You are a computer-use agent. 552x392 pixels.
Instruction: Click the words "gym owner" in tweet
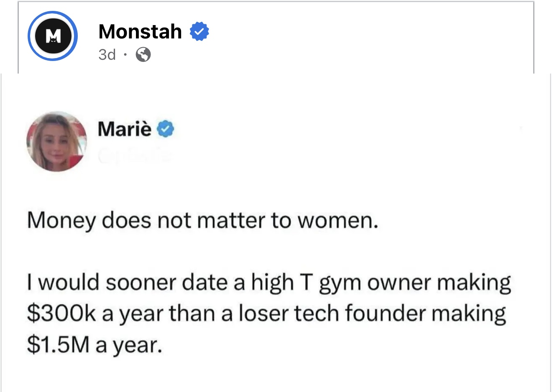[375, 283]
